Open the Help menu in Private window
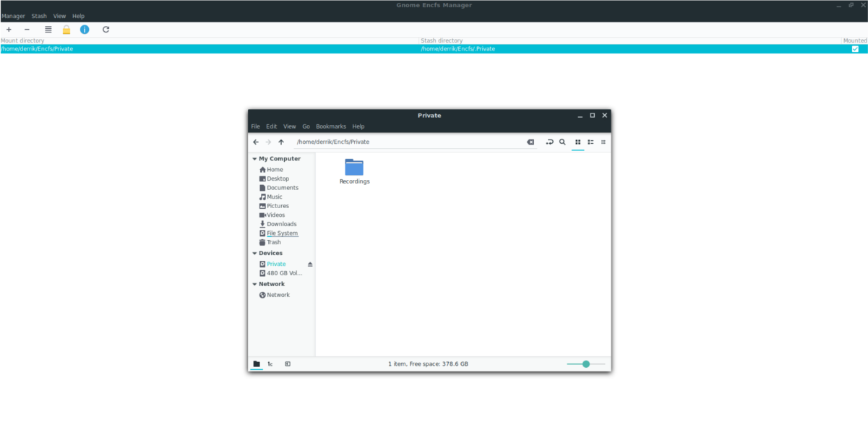 pyautogui.click(x=358, y=126)
